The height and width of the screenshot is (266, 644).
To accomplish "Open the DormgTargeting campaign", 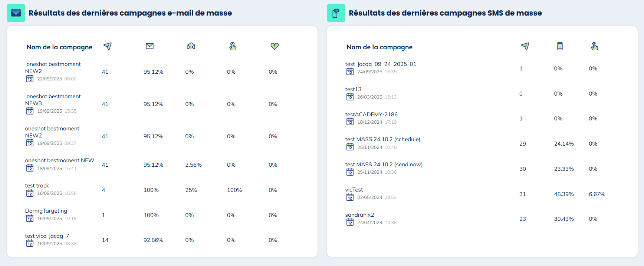I will [46, 211].
